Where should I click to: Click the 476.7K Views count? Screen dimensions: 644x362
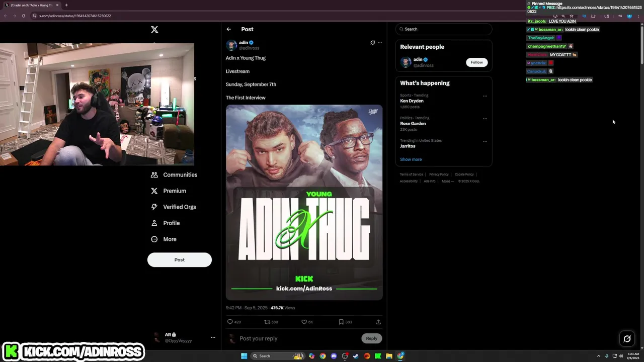coord(283,308)
